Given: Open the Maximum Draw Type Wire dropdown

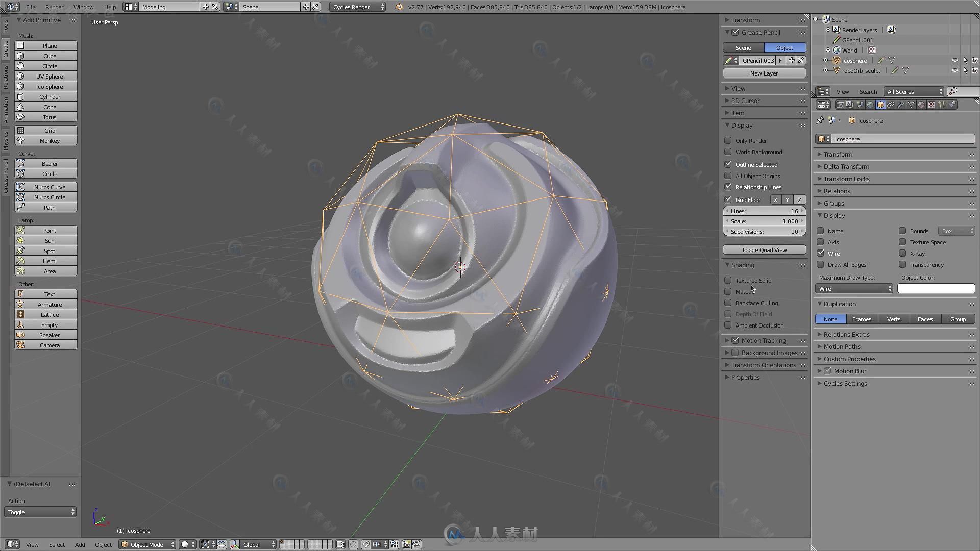Looking at the screenshot, I should [x=854, y=289].
